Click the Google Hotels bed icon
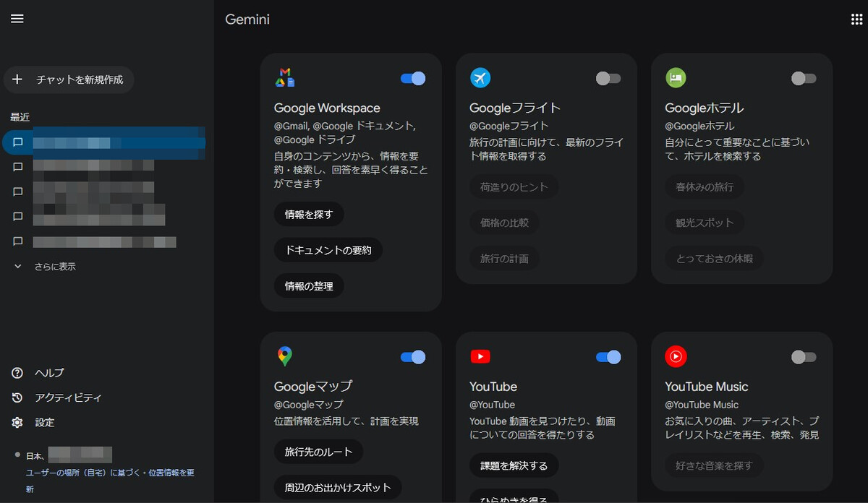The width and height of the screenshot is (868, 503). click(676, 77)
